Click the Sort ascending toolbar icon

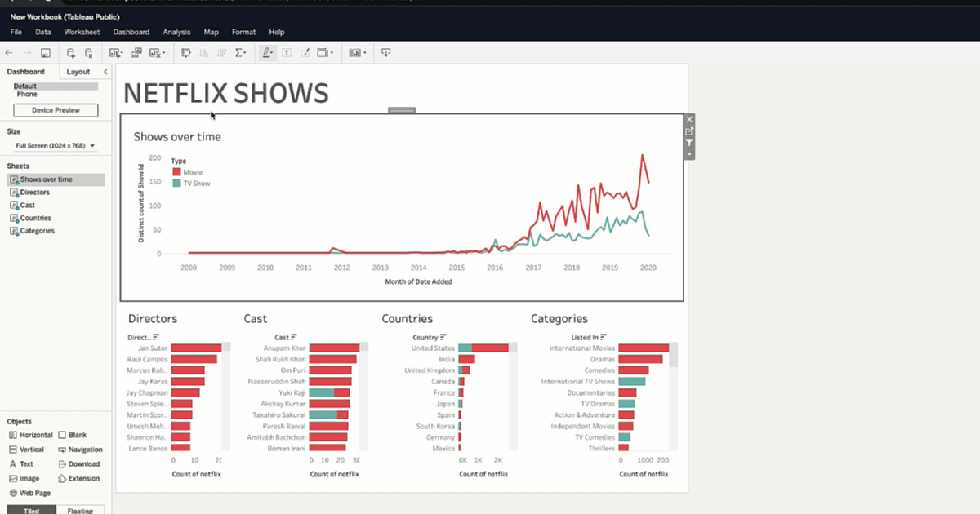204,53
